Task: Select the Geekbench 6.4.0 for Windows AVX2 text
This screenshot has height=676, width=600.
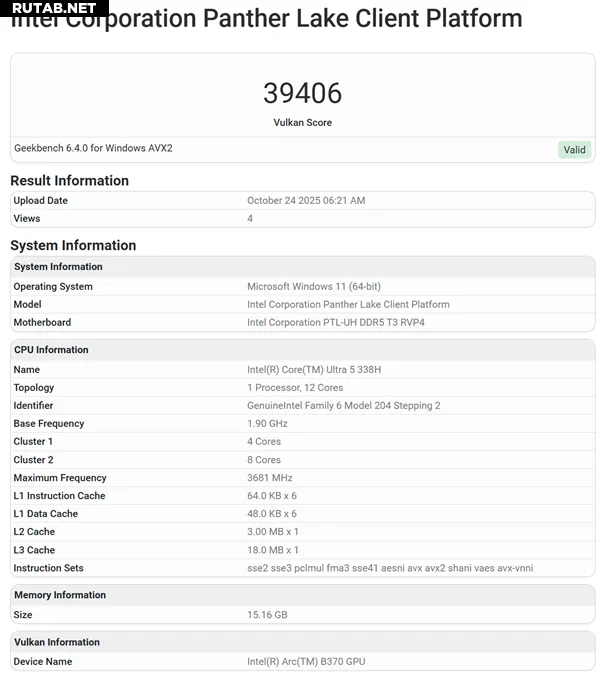Action: [93, 148]
